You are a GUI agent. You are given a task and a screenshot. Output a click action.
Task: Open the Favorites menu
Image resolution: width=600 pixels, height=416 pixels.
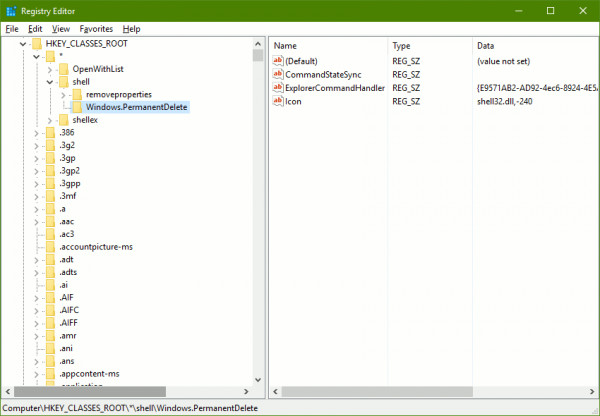pos(96,29)
